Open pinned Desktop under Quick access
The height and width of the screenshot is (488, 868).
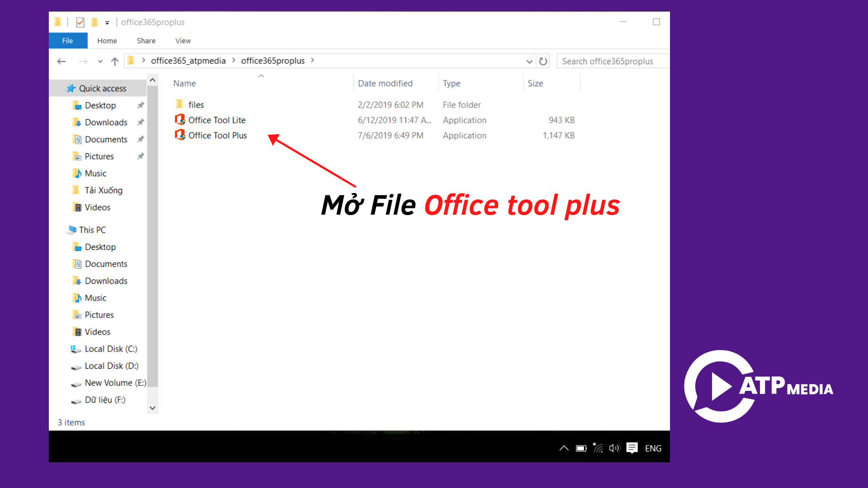pyautogui.click(x=100, y=105)
